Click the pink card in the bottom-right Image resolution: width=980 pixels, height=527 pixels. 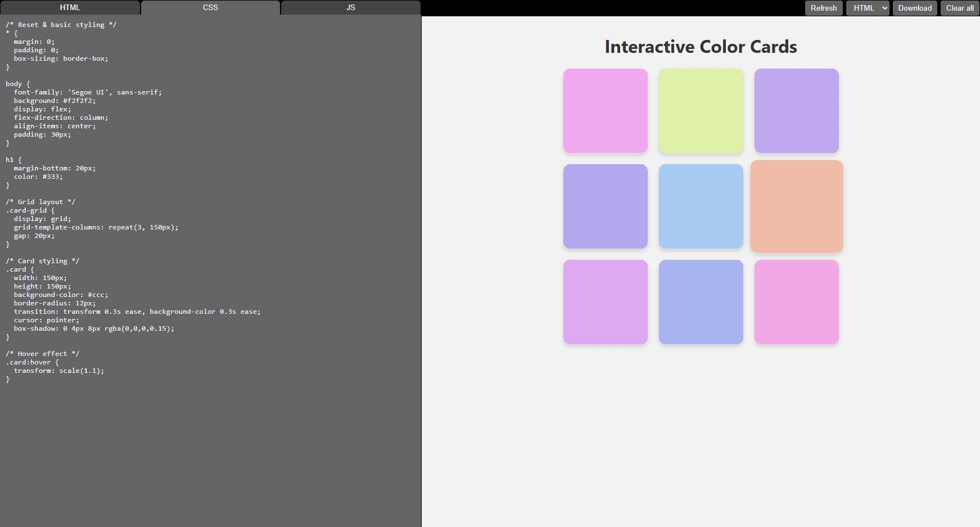[796, 301]
